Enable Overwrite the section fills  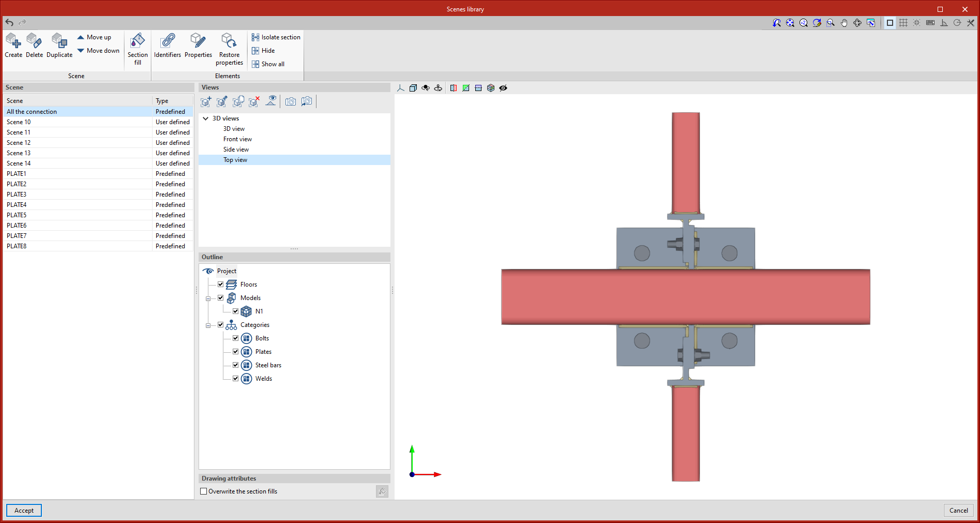tap(204, 491)
